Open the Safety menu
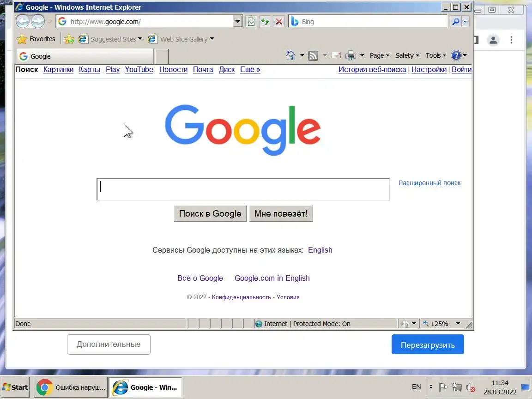 (407, 55)
